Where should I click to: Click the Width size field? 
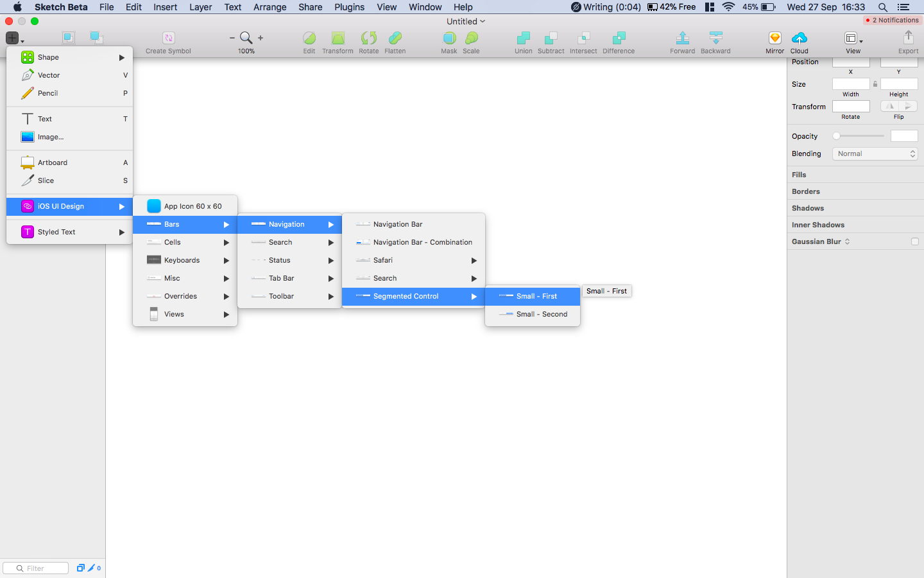point(851,83)
